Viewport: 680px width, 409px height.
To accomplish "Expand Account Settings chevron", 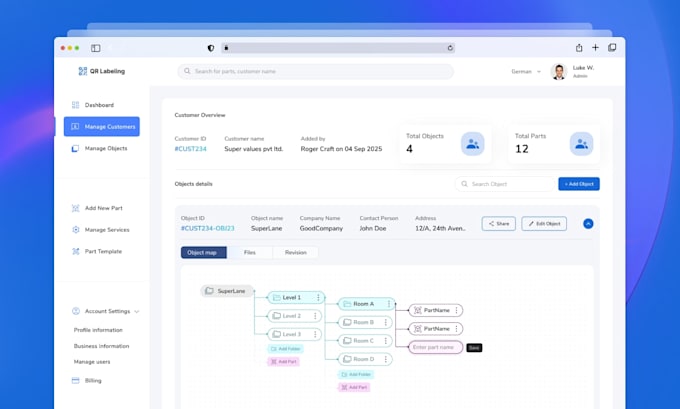I will (x=137, y=311).
